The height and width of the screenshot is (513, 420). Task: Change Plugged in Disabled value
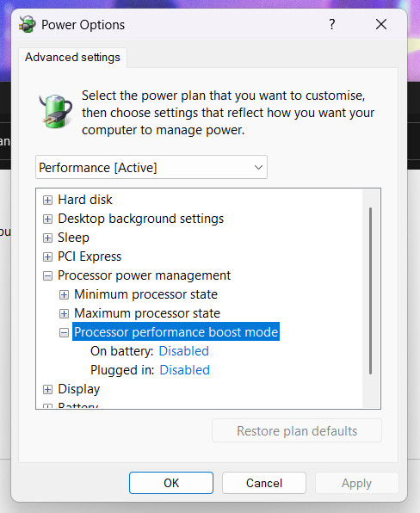click(x=184, y=370)
